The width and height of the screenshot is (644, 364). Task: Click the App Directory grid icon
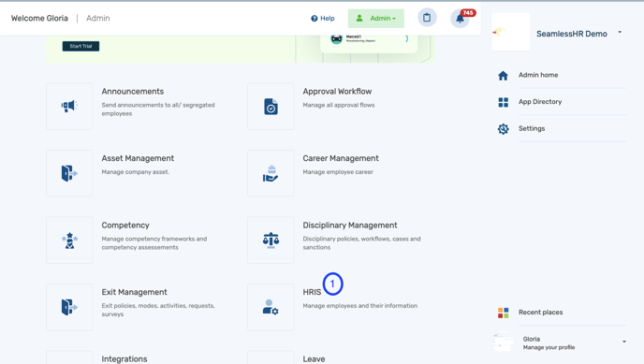click(x=504, y=102)
